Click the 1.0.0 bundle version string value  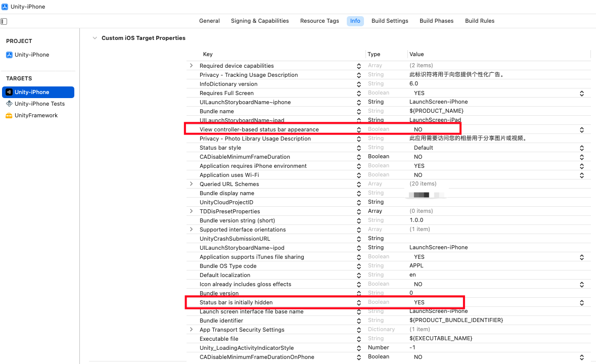coord(416,220)
